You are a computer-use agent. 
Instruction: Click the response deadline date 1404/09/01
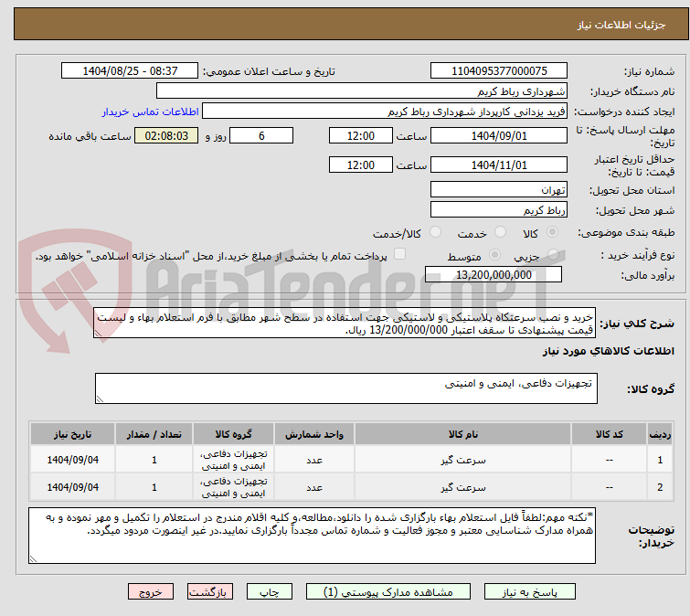click(499, 135)
